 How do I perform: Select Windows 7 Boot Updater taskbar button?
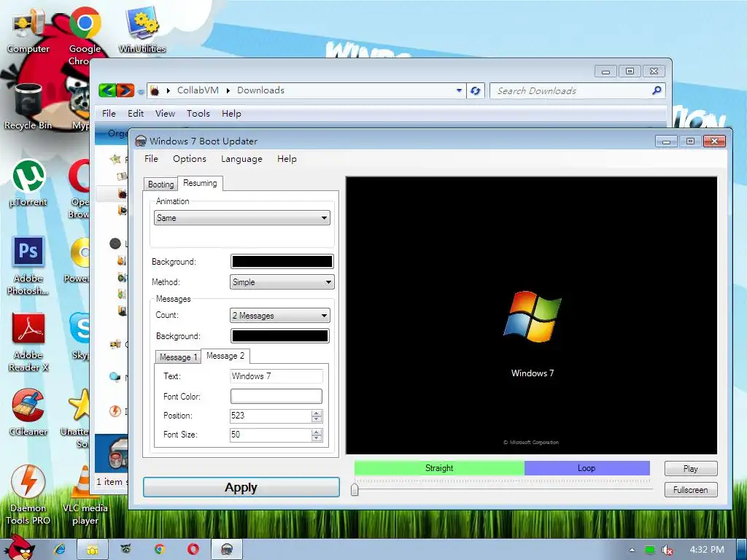227,550
